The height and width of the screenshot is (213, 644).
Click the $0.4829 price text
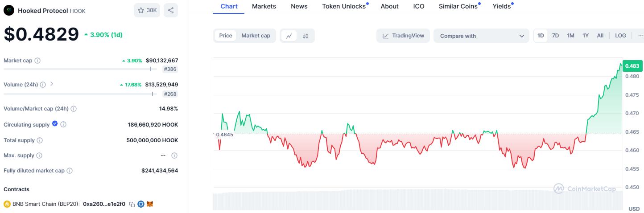(x=41, y=34)
